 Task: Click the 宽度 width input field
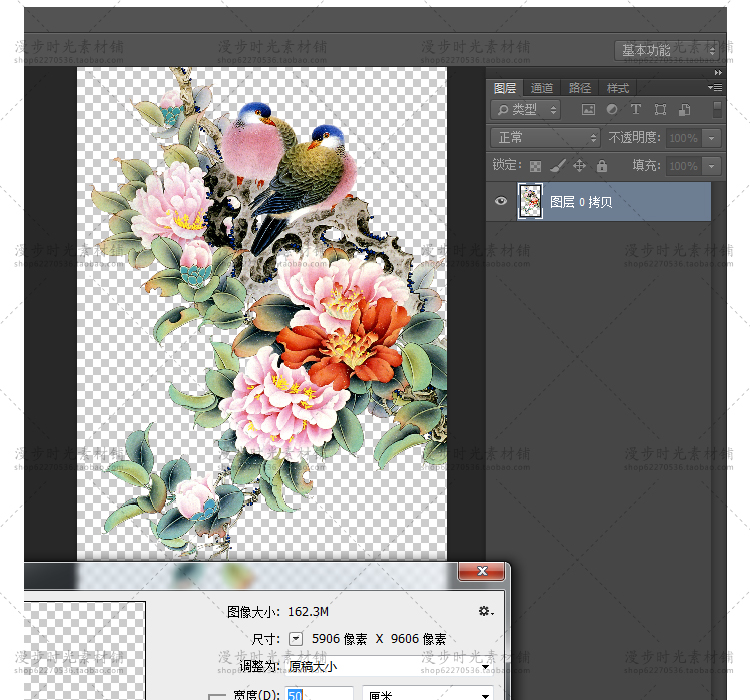[320, 694]
